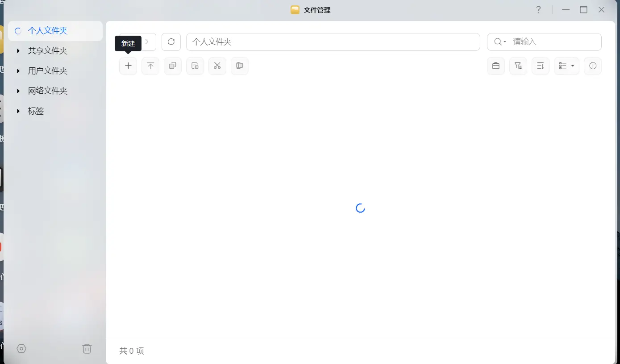Viewport: 620px width, 364px height.
Task: Click the New (plus) toolbar button
Action: coord(128,66)
